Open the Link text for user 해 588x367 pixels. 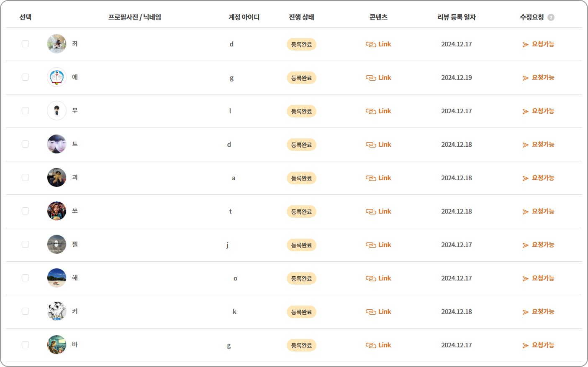point(385,278)
